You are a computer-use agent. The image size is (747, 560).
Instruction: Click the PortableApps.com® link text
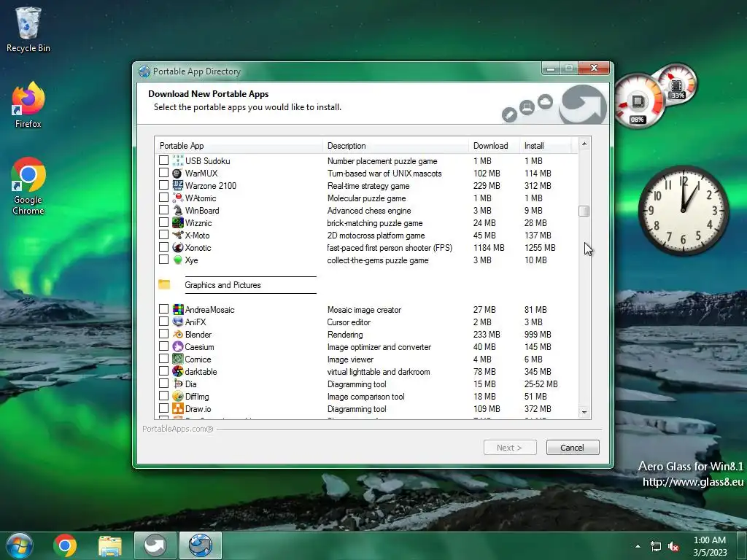coord(178,429)
